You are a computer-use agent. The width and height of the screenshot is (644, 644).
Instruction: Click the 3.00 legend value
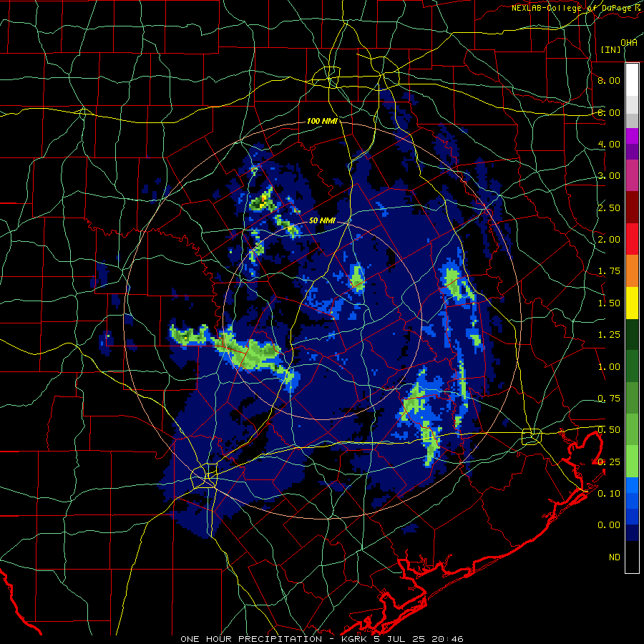point(609,176)
